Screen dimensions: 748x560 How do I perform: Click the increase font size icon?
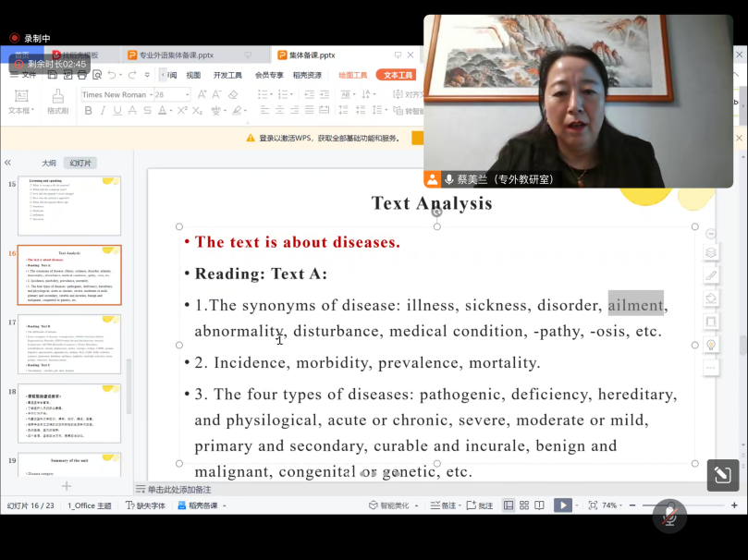pyautogui.click(x=200, y=94)
